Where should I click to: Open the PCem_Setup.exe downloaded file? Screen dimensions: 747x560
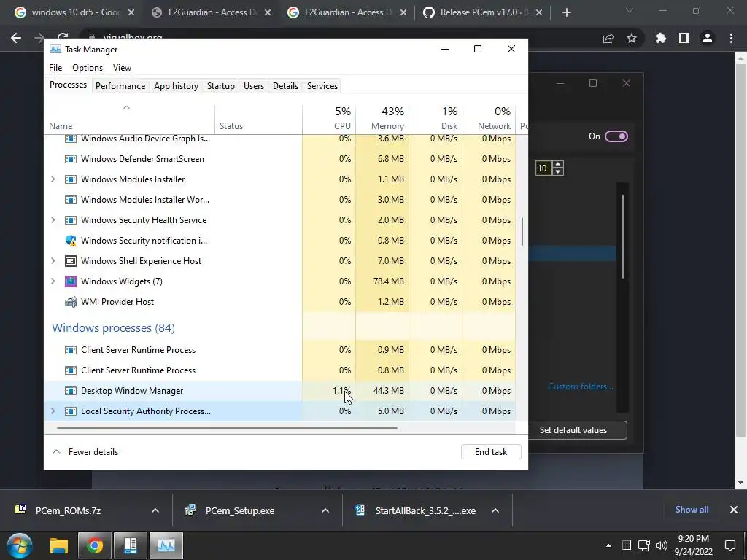pos(240,510)
